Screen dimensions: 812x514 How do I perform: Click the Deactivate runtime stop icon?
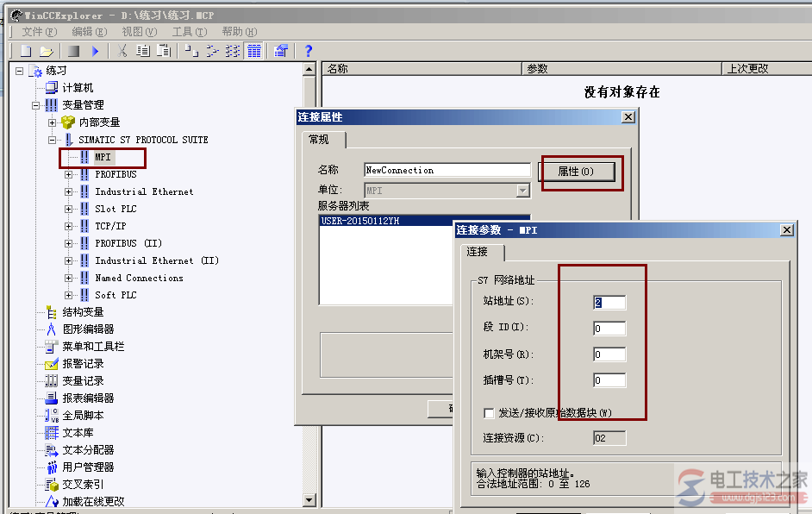(x=73, y=51)
